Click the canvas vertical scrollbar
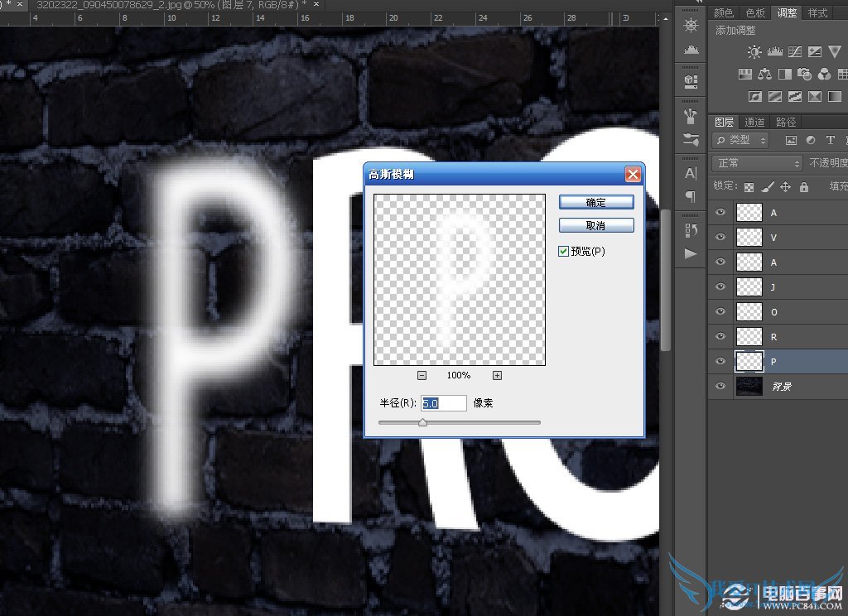 click(x=665, y=280)
